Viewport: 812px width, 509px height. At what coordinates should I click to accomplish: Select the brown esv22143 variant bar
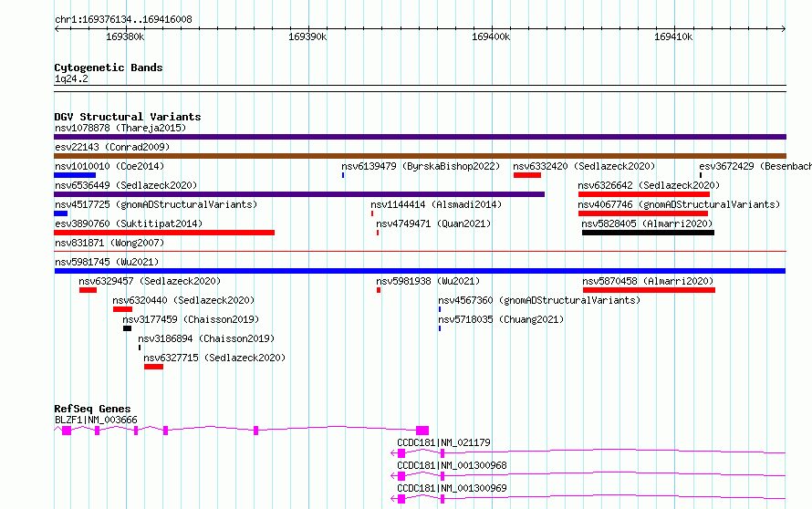(420, 156)
